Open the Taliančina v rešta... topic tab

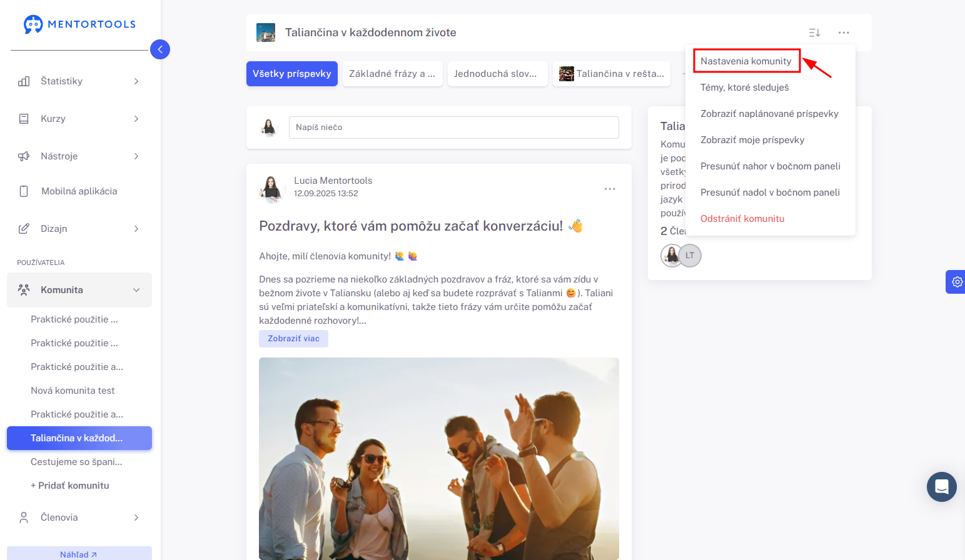pos(612,74)
